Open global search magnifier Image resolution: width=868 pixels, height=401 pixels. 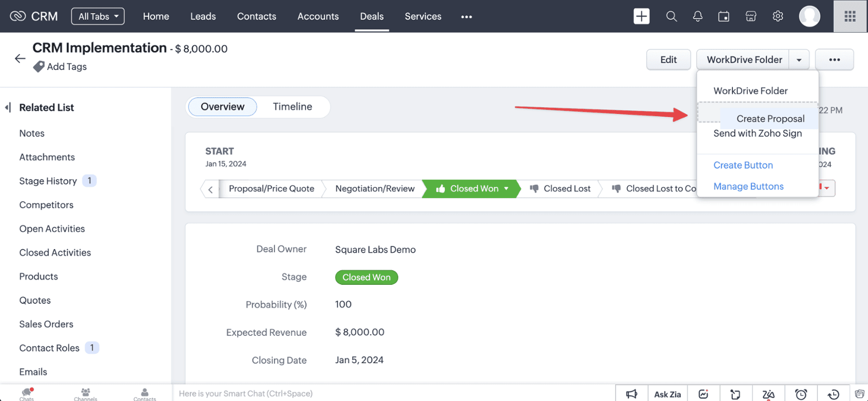672,16
